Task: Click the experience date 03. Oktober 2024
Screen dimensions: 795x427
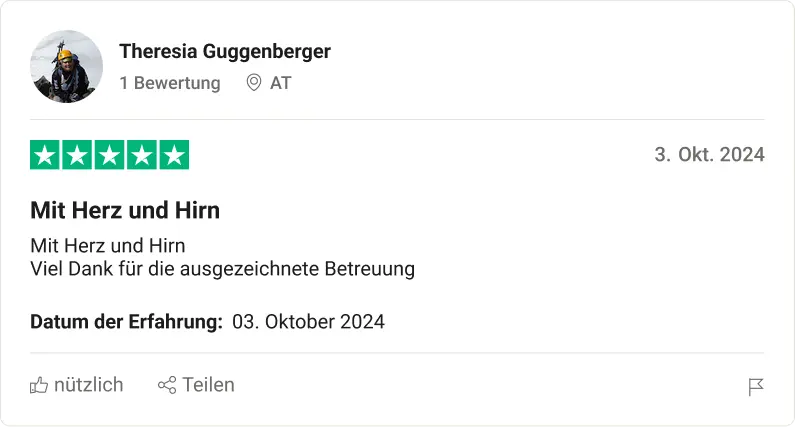Action: click(308, 322)
